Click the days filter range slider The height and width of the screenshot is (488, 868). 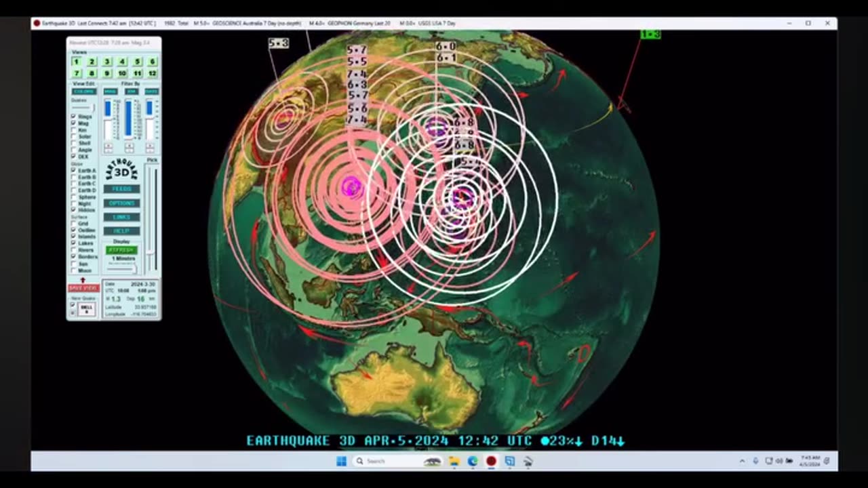150,119
